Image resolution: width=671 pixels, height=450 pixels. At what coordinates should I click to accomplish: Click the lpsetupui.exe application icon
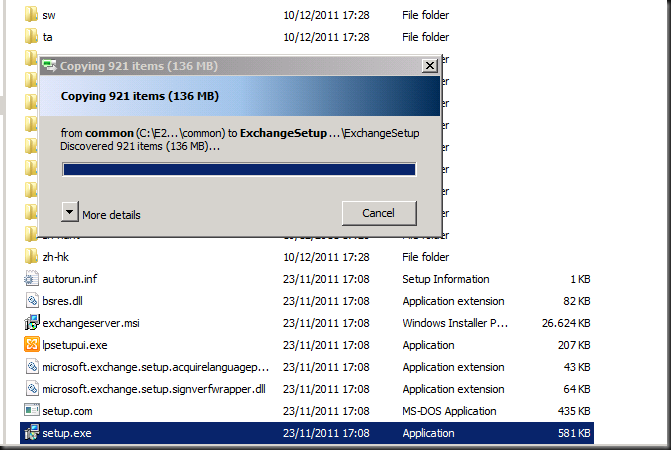point(32,345)
